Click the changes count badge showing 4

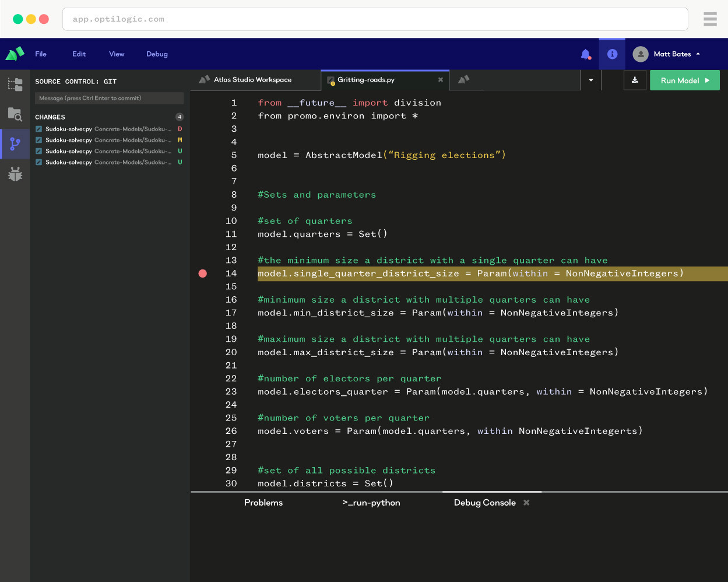180,117
